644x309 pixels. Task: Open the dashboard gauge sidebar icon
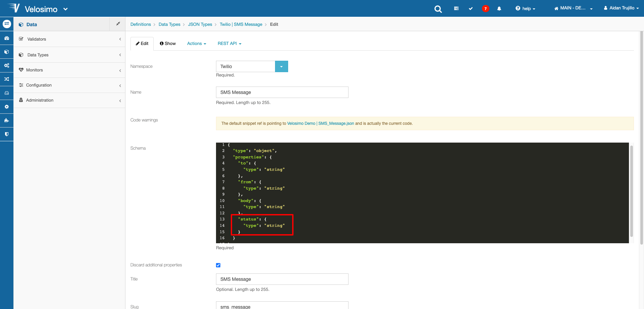7,38
